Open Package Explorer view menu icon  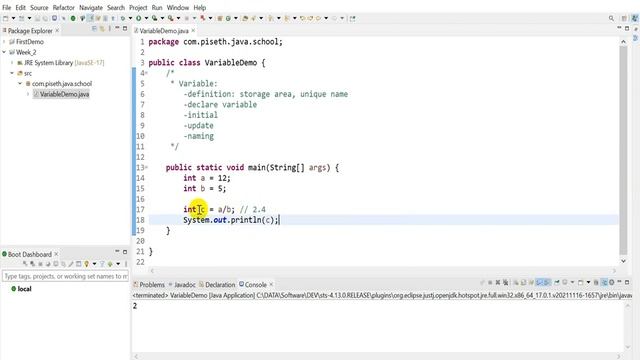[109, 29]
